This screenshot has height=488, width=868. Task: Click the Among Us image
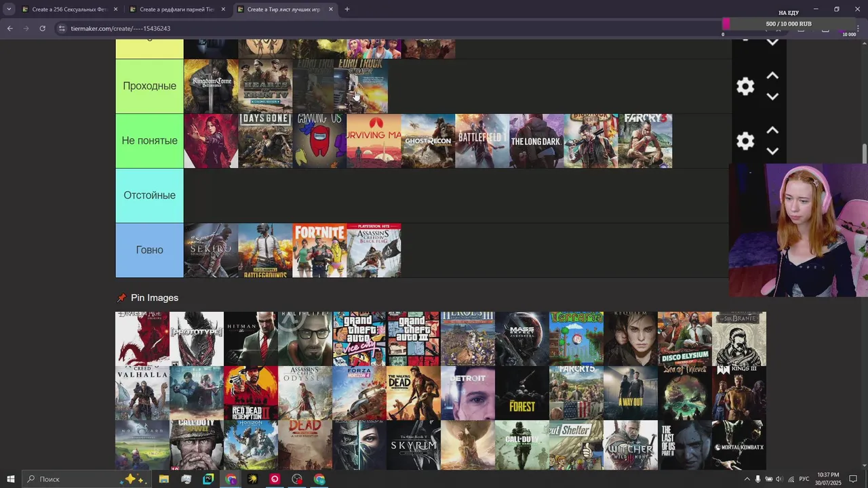(x=319, y=141)
